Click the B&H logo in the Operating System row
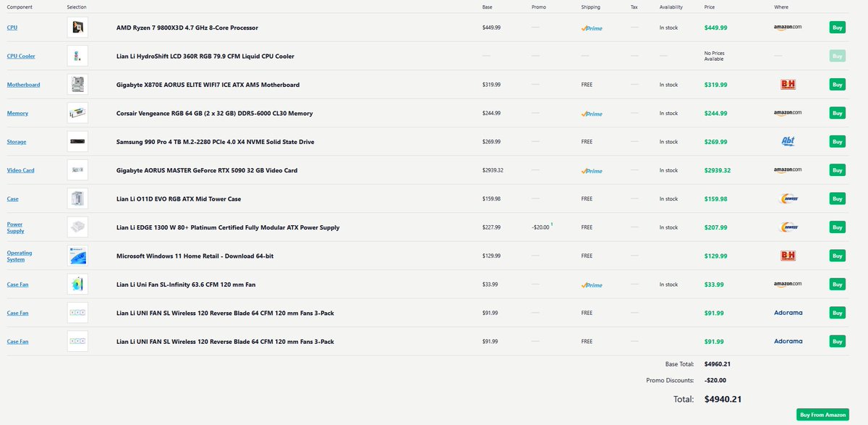The width and height of the screenshot is (868, 425). click(x=788, y=256)
